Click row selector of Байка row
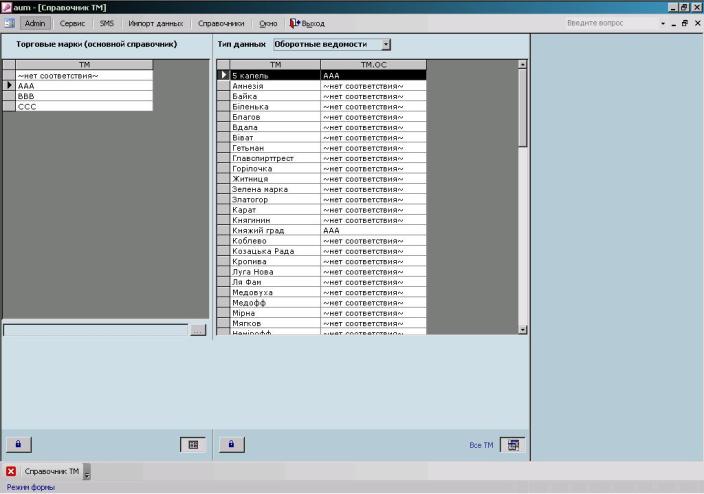This screenshot has width=704, height=494. click(x=223, y=96)
